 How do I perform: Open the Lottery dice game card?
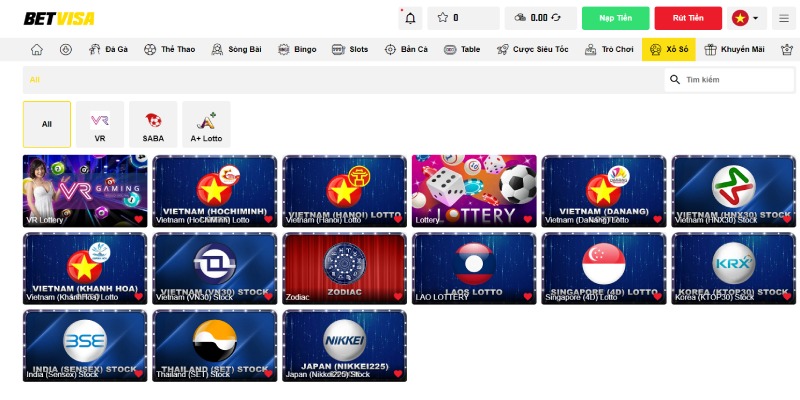click(474, 191)
